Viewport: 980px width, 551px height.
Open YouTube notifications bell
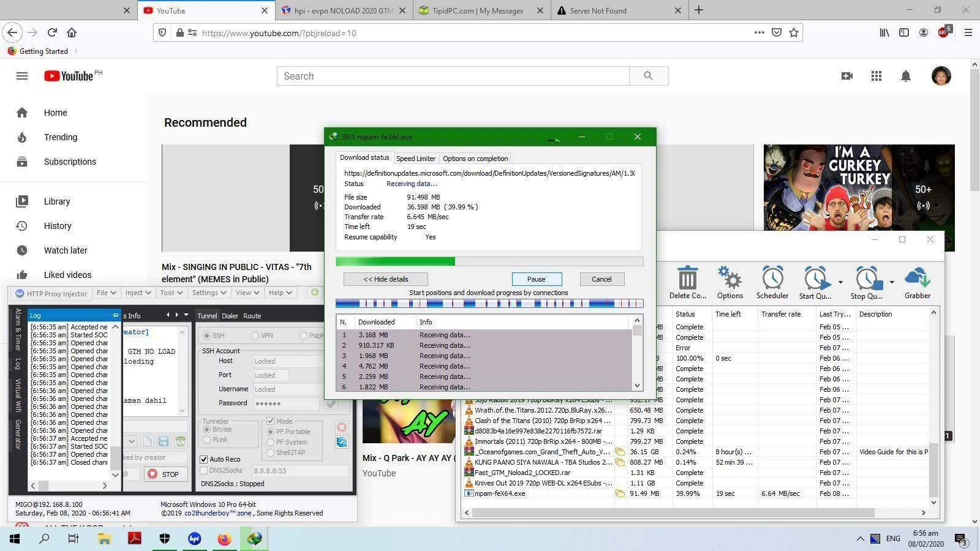coord(906,76)
